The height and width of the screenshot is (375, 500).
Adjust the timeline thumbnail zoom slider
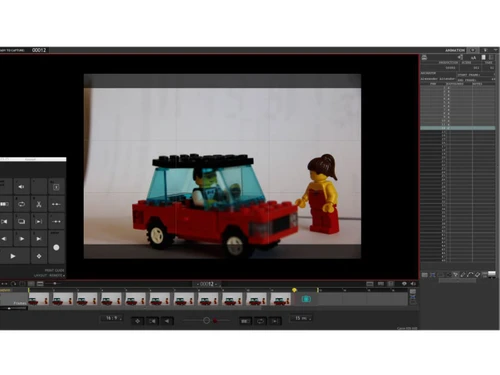pos(55,284)
